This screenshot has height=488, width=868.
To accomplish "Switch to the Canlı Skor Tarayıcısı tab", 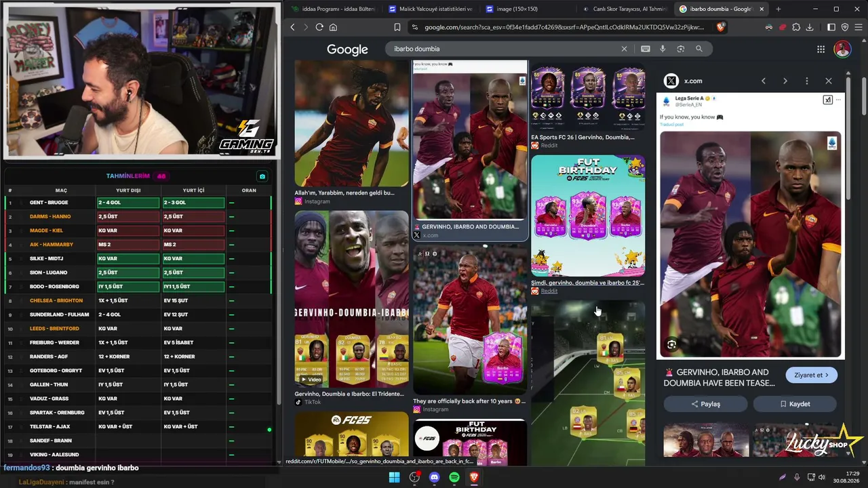I will pos(624,9).
